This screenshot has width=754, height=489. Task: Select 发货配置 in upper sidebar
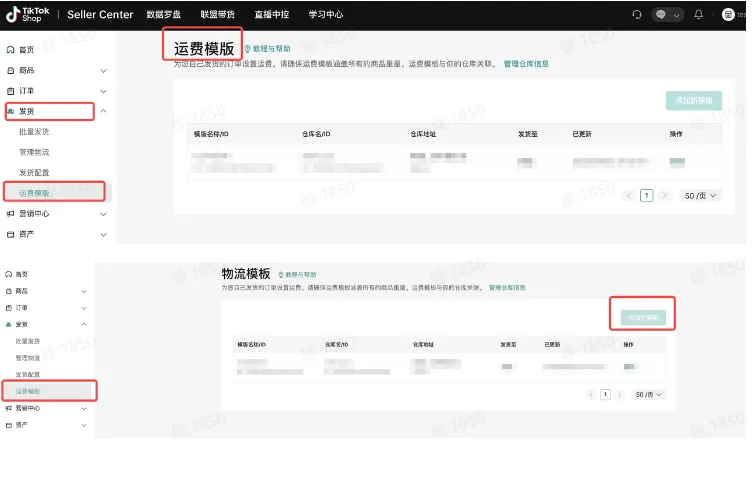pos(34,173)
